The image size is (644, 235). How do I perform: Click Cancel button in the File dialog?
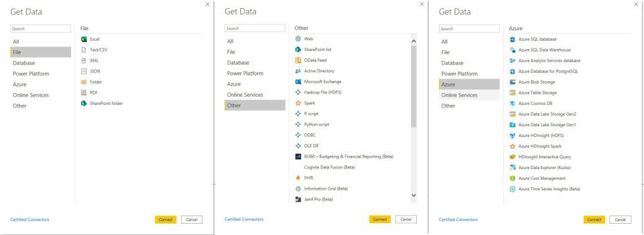[192, 220]
